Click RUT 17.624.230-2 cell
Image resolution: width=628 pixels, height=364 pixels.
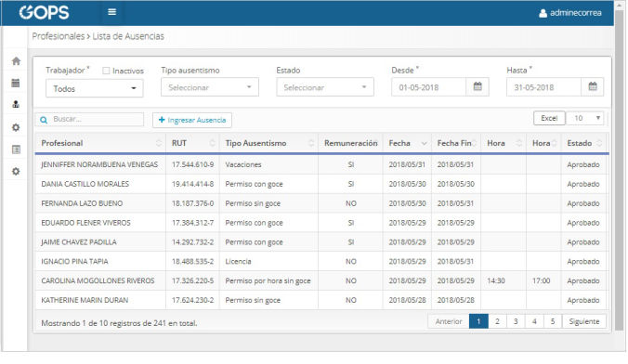[192, 300]
